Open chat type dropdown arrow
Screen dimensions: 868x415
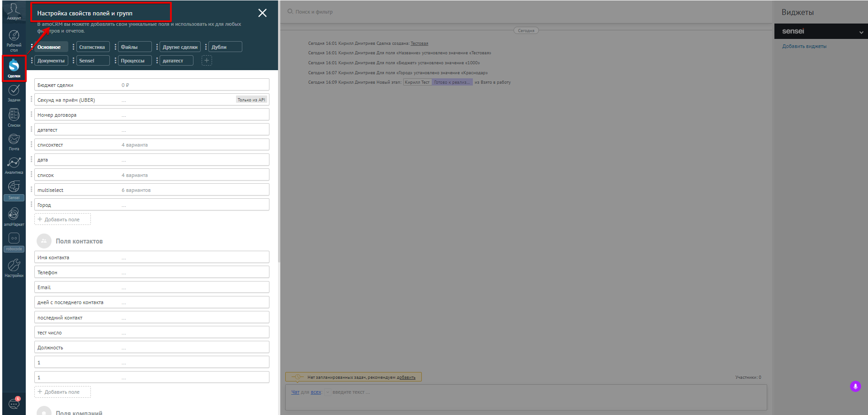click(x=328, y=392)
